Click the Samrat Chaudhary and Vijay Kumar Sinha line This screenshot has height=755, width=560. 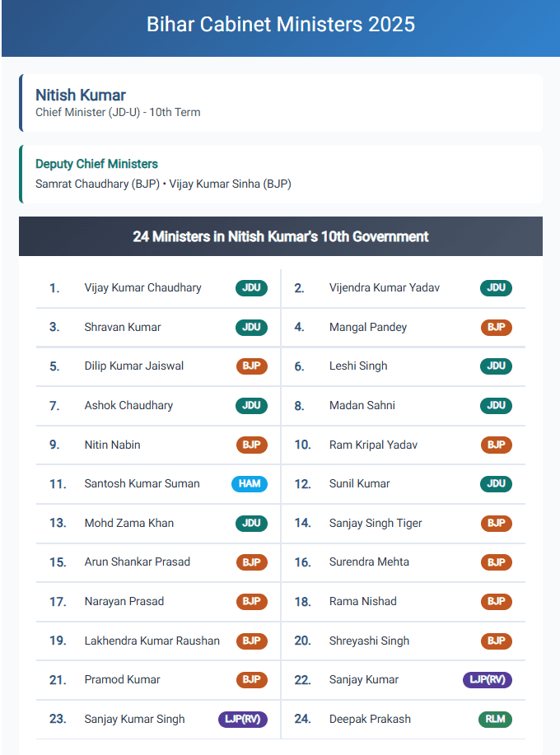pos(163,184)
